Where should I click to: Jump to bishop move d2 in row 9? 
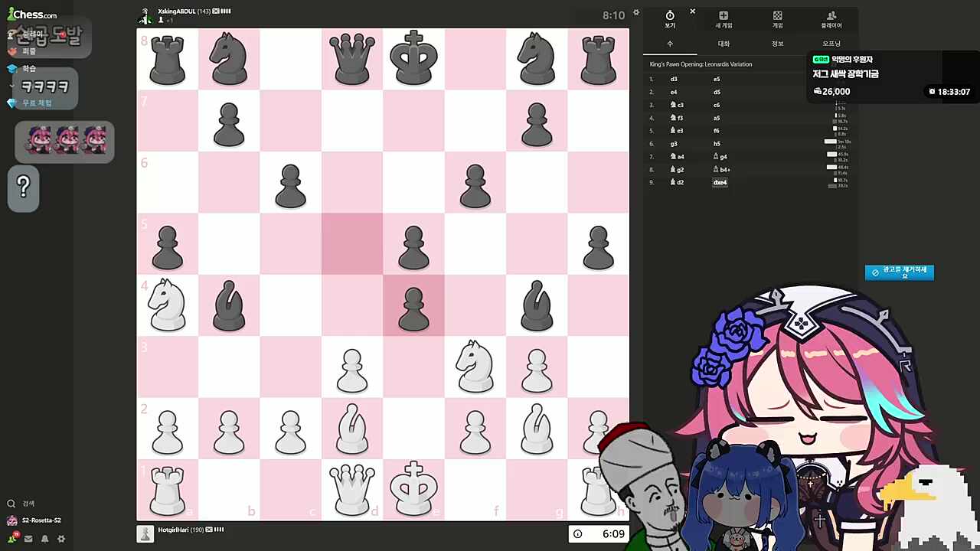tap(677, 182)
